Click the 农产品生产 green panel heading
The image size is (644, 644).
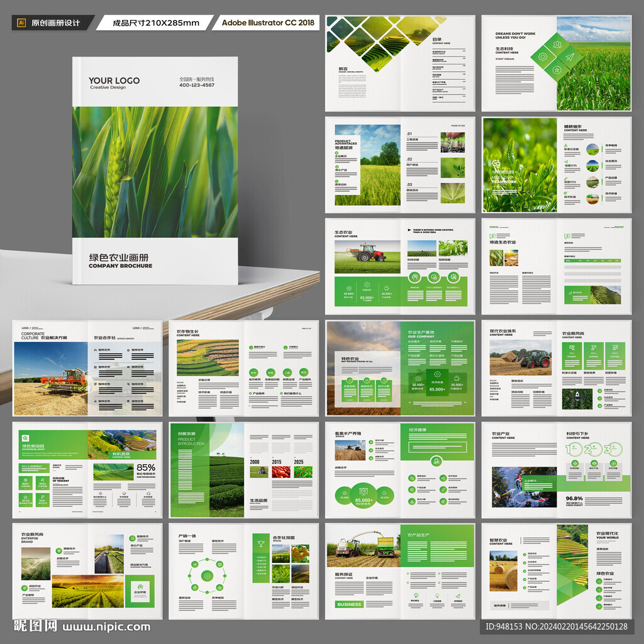418,535
